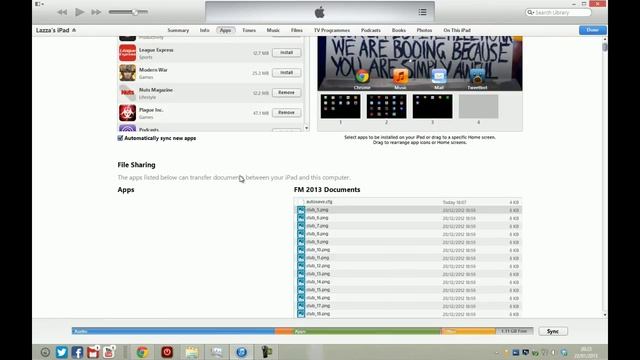Open the On This iPad tab
Viewport: 640px width, 360px height.
pos(457,30)
